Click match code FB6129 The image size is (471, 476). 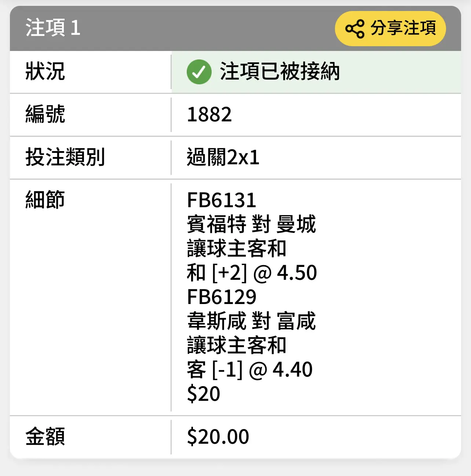(222, 297)
